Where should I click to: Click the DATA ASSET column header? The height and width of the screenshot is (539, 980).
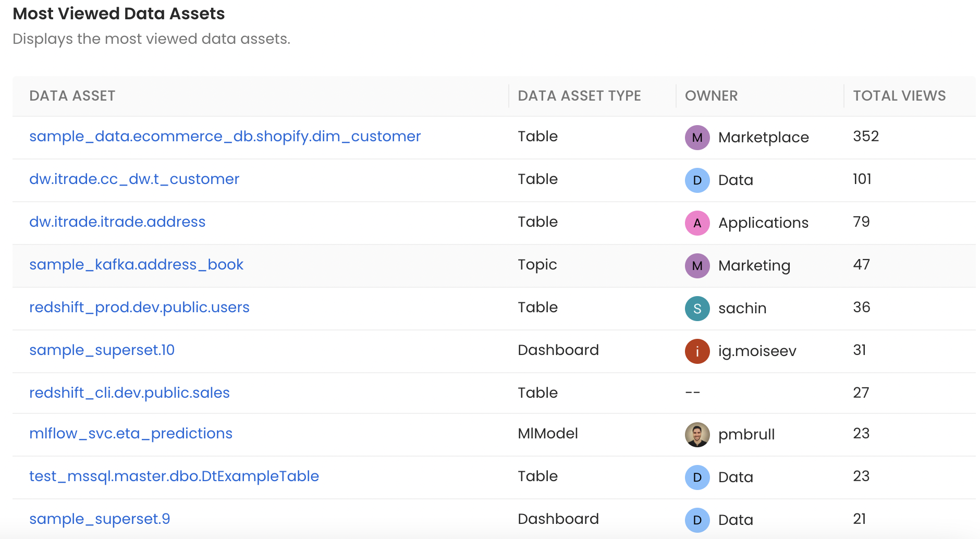72,96
